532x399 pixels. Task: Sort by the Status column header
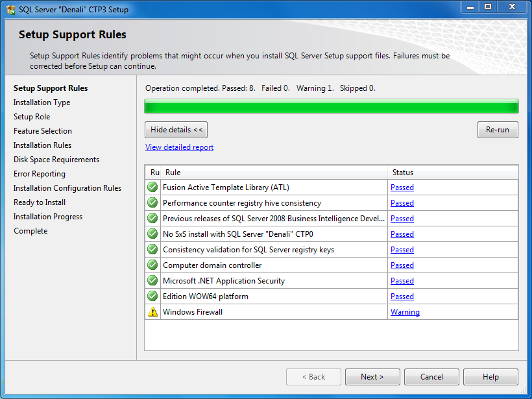453,173
